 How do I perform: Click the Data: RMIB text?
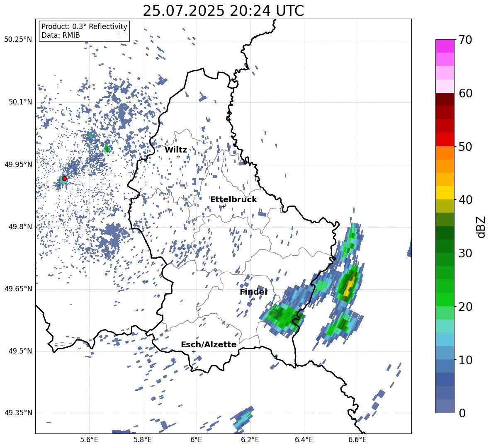(61, 35)
